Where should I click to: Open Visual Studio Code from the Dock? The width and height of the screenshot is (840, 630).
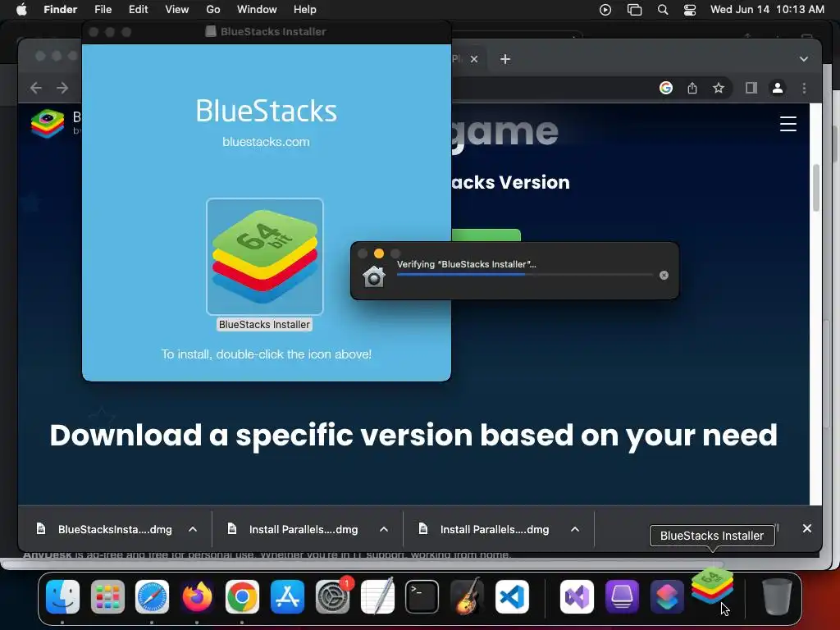512,597
